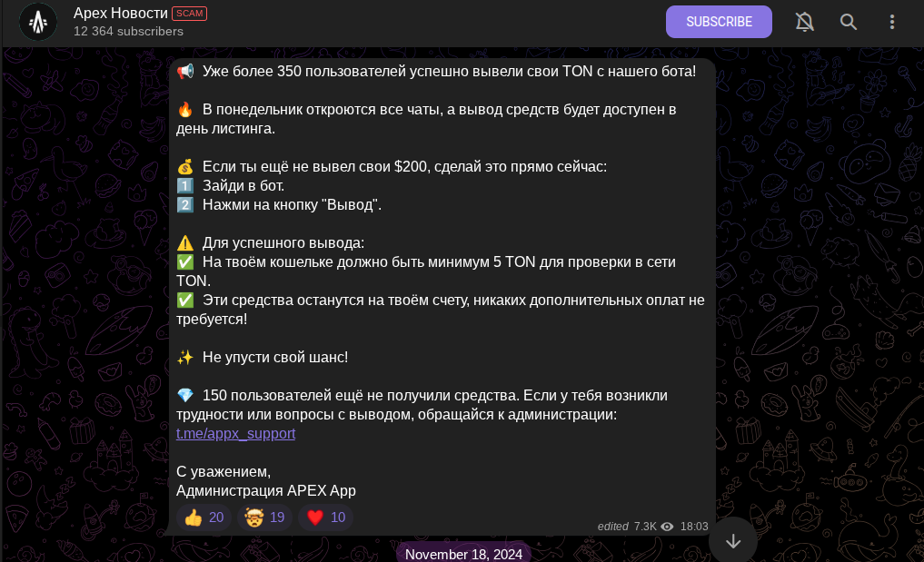The height and width of the screenshot is (562, 924).
Task: Toggle the red heart reaction with 10
Action: (325, 518)
